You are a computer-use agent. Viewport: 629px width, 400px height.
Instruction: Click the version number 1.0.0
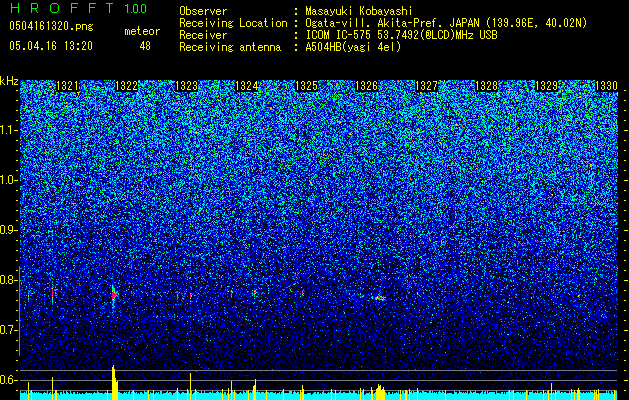point(135,9)
